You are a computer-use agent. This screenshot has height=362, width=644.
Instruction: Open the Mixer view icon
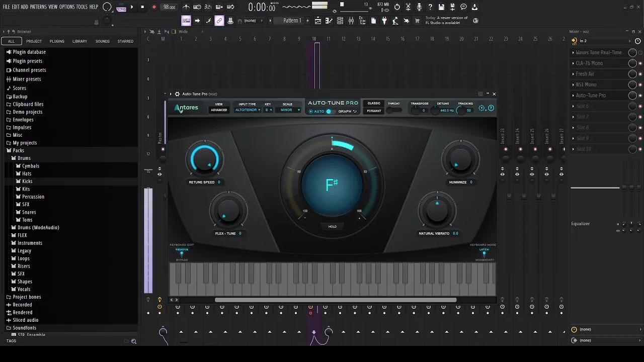351,21
